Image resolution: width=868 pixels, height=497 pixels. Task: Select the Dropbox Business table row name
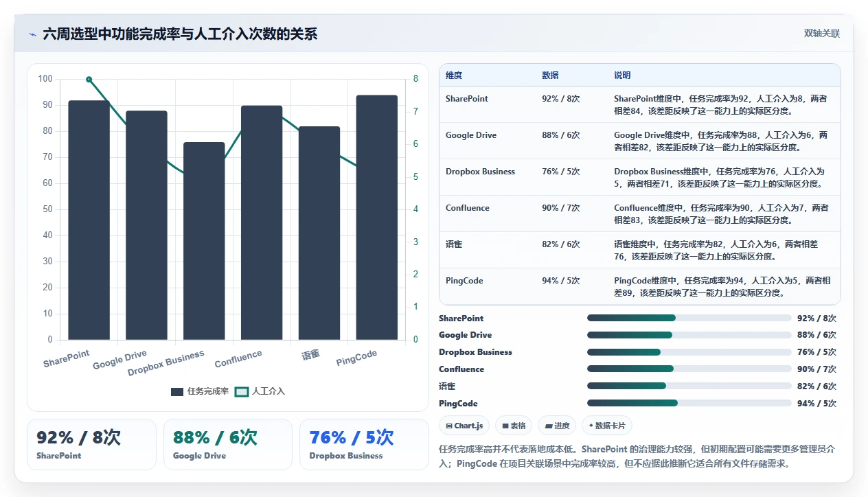tap(480, 172)
